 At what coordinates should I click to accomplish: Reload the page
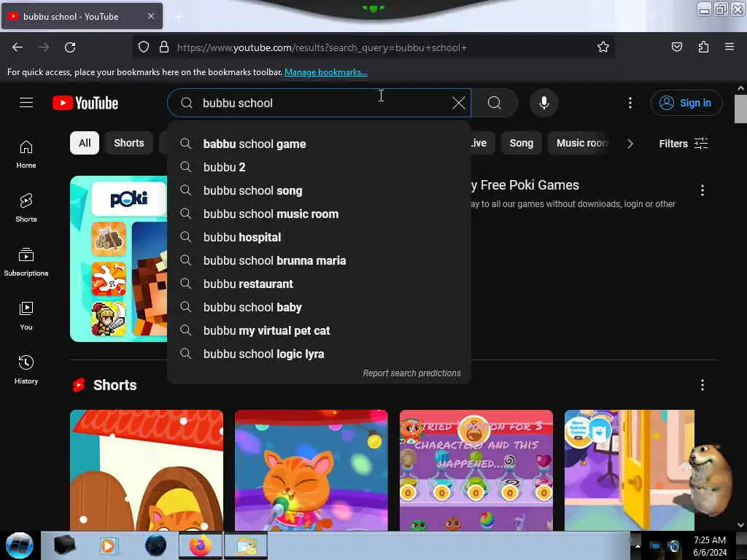click(x=70, y=47)
